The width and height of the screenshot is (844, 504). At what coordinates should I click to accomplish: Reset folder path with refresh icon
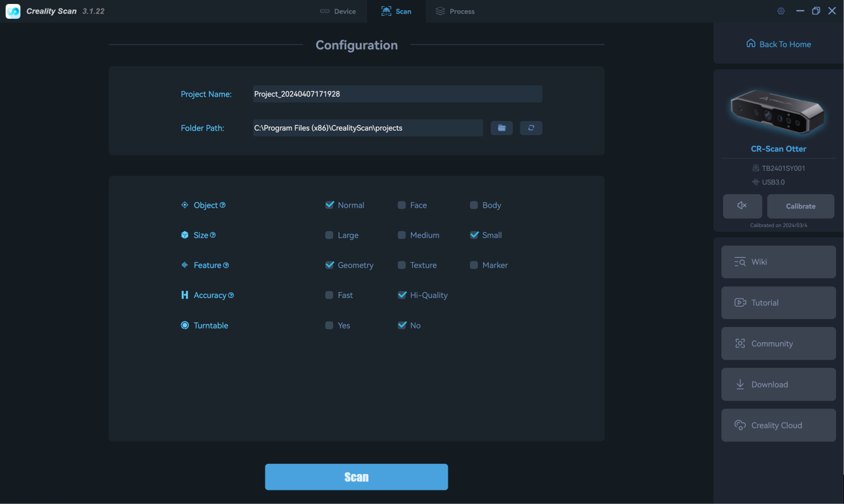coord(531,128)
